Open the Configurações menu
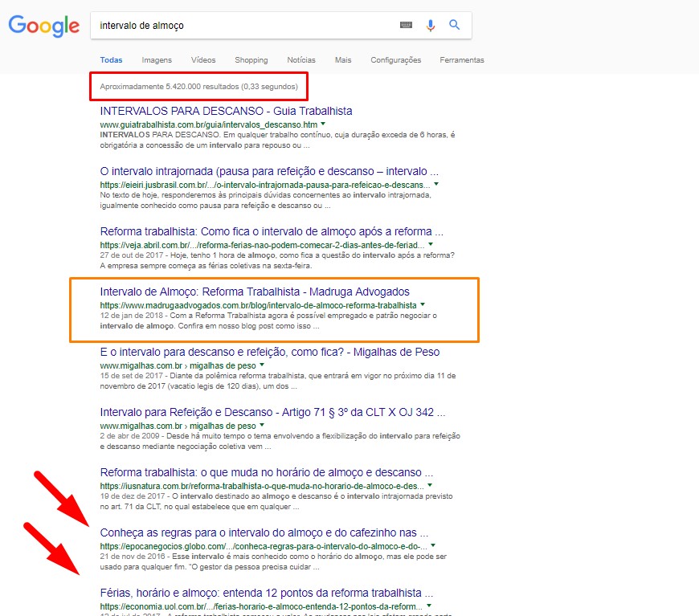Image resolution: width=699 pixels, height=616 pixels. click(x=396, y=59)
